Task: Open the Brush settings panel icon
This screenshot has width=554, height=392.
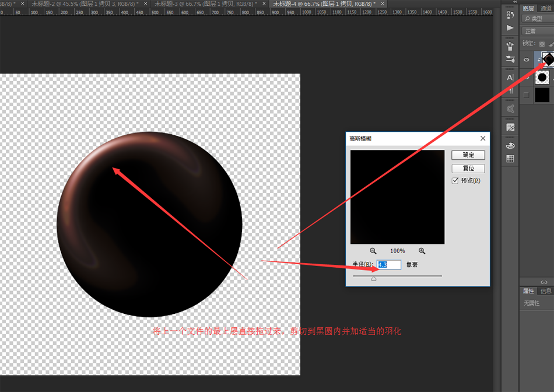Action: pyautogui.click(x=510, y=59)
